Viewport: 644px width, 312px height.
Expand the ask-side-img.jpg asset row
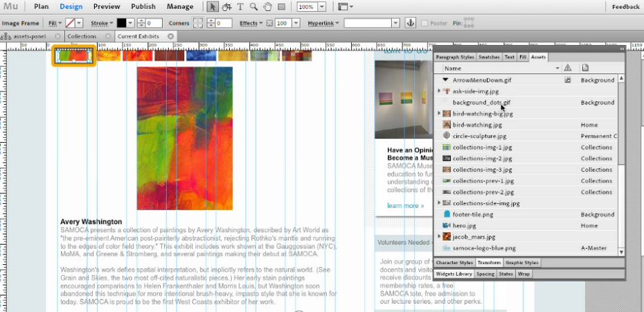[x=439, y=91]
